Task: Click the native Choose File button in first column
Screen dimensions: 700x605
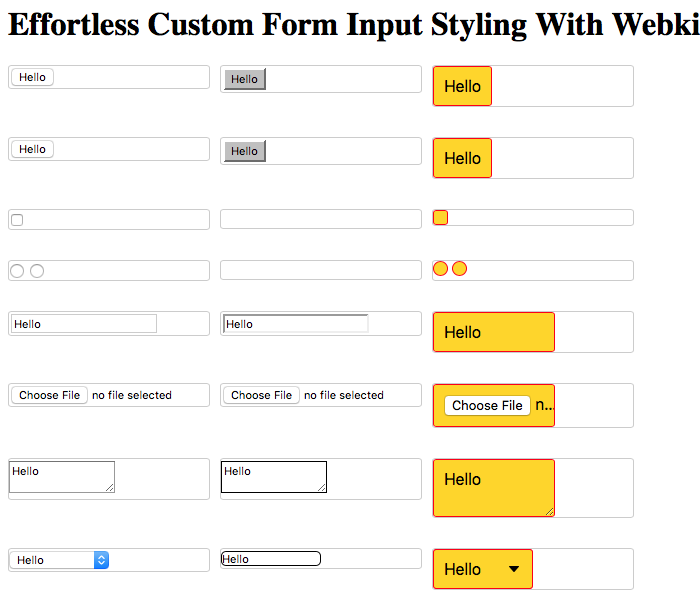Action: pos(49,395)
